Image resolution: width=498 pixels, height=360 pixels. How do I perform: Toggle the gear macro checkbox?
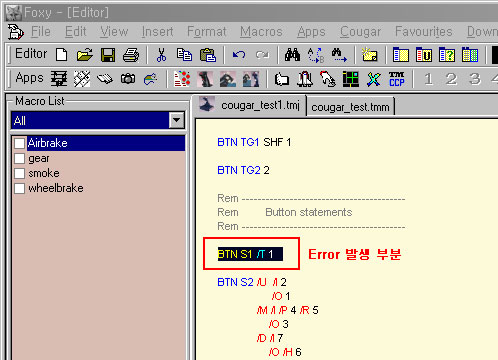(19, 158)
